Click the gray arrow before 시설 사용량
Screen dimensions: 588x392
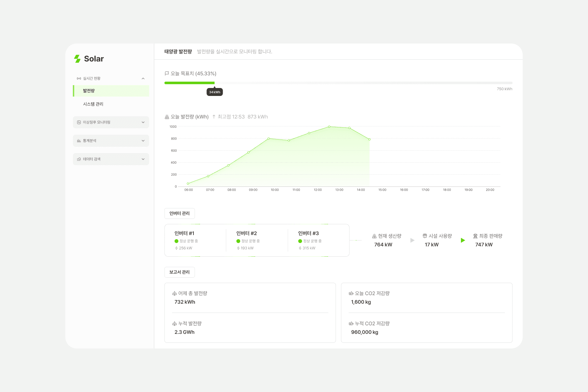[412, 240]
